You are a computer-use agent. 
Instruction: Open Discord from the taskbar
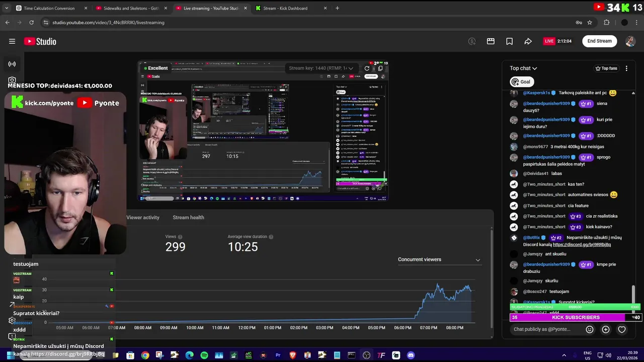click(411, 355)
